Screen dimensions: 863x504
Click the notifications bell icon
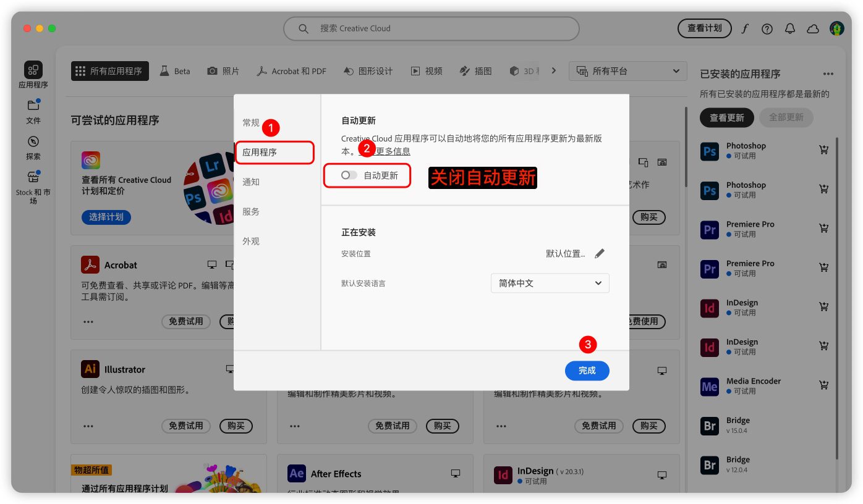[x=790, y=29]
